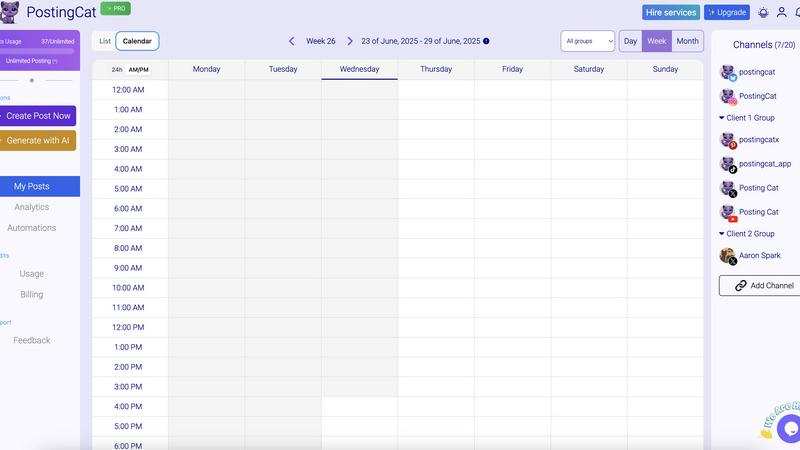Viewport: 800px width, 450px height.
Task: Click the date range info icon
Action: (x=486, y=41)
